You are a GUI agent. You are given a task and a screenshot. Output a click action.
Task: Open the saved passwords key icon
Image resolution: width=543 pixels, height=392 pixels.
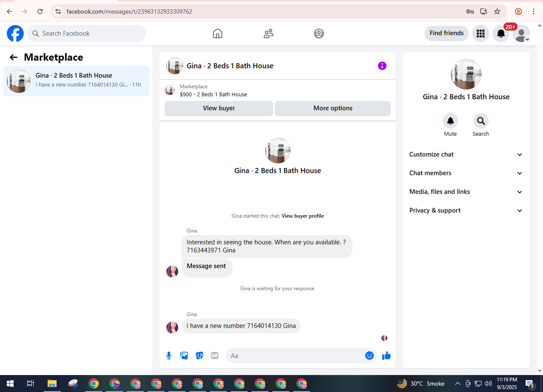470,11
